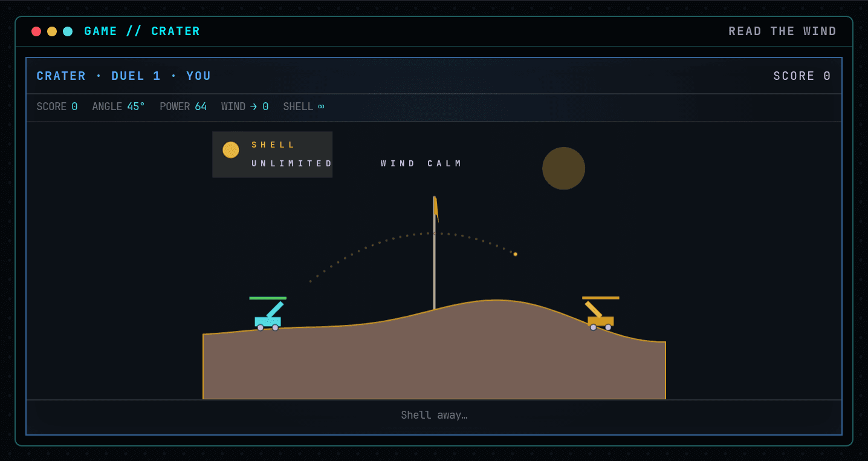Viewport: 868px width, 461px height.
Task: Click the WIND → 0 readout
Action: [x=245, y=106]
